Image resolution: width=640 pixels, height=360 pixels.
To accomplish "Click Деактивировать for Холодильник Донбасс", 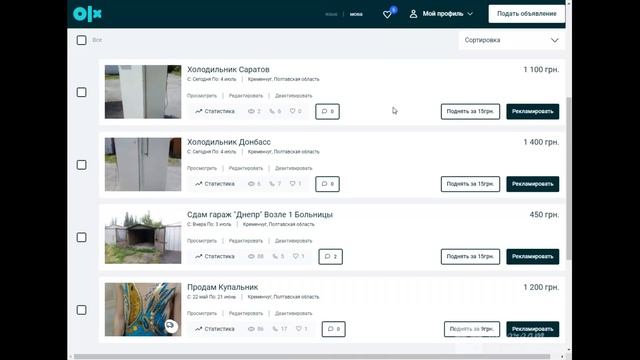I will click(x=293, y=169).
